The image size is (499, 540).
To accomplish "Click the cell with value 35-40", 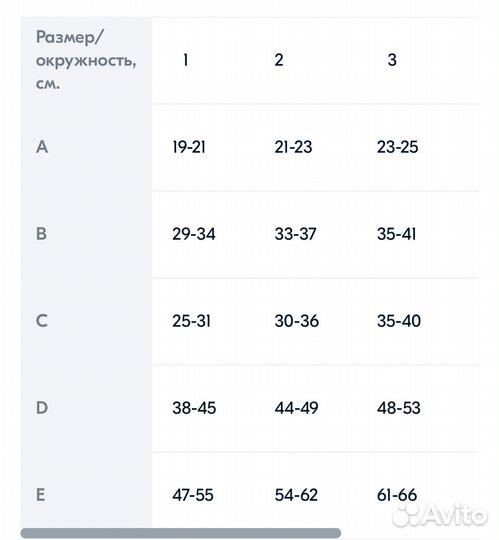I will click(399, 321).
